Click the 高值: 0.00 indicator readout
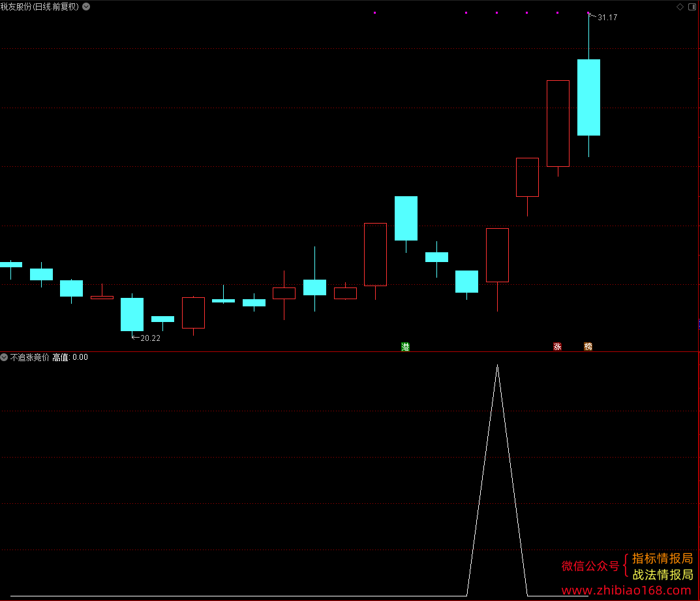 [x=70, y=357]
